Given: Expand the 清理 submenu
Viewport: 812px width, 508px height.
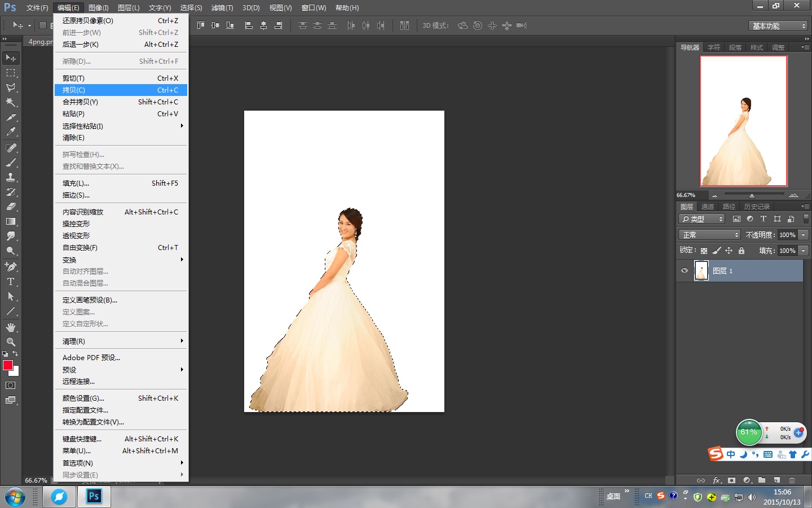Looking at the screenshot, I should [x=121, y=341].
